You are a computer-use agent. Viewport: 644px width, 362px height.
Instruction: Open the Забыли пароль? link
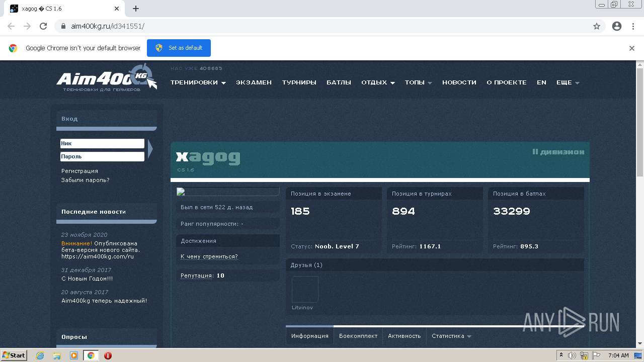click(x=86, y=180)
